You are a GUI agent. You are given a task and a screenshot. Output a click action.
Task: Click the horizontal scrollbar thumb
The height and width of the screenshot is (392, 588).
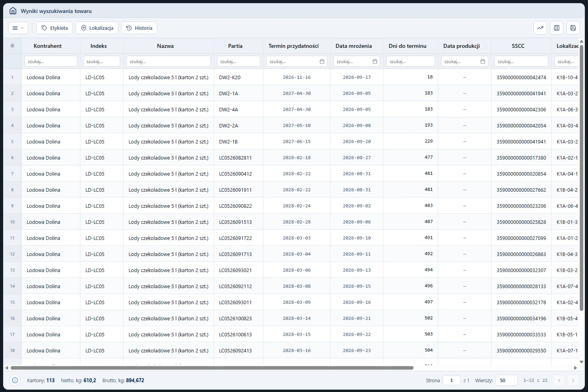pos(212,368)
